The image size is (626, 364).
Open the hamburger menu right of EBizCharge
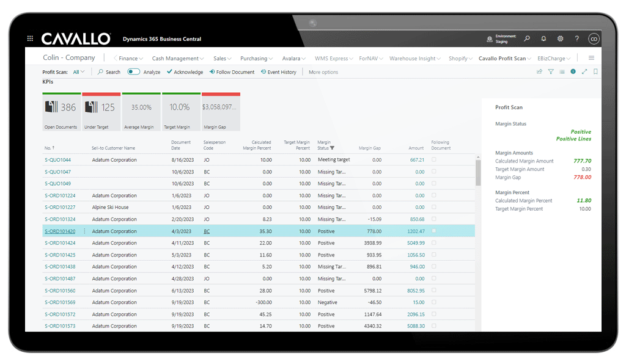(x=591, y=58)
